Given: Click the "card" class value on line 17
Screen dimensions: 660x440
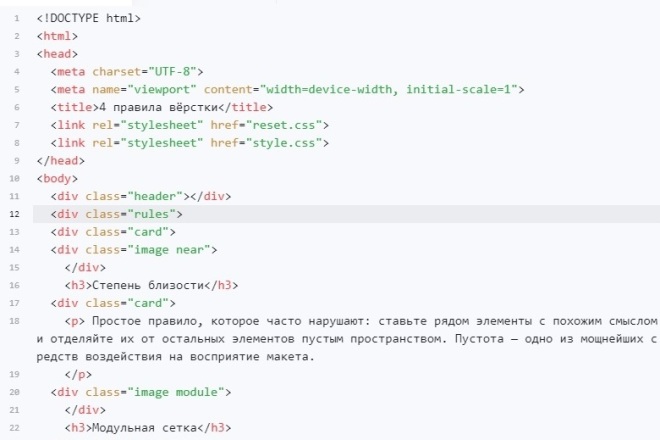Looking at the screenshot, I should tap(148, 303).
